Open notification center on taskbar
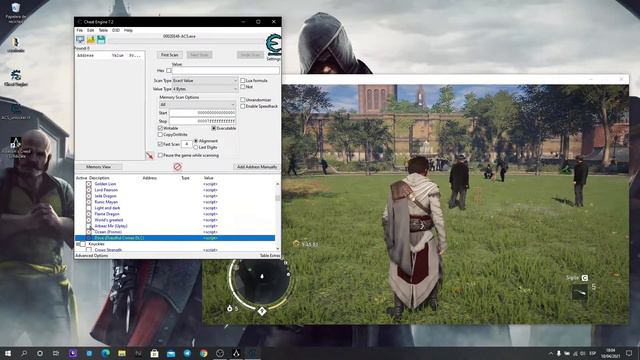 pos(629,353)
